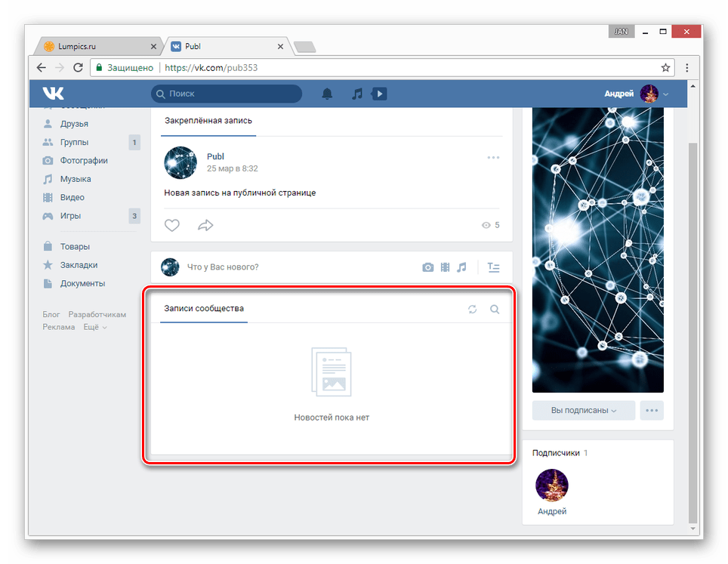This screenshot has width=728, height=564.
Task: Attach a photo with the camera icon
Action: [x=428, y=267]
